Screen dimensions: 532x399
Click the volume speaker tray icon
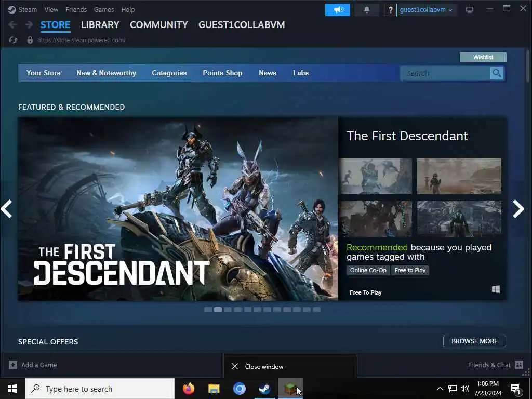pos(465,389)
